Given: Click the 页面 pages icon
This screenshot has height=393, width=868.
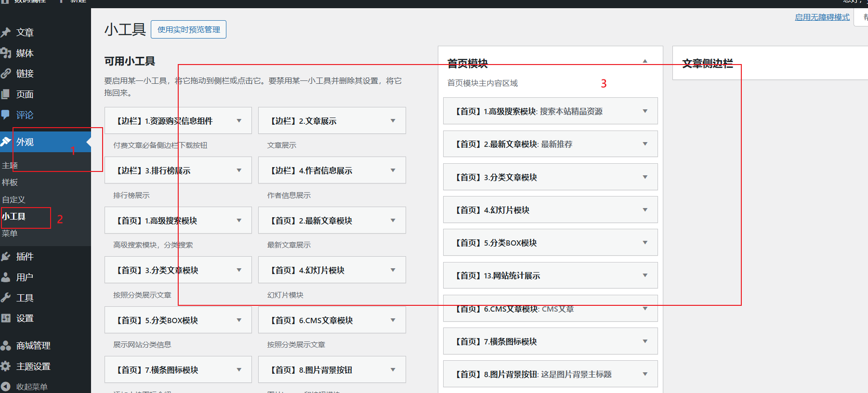Looking at the screenshot, I should click(x=6, y=94).
